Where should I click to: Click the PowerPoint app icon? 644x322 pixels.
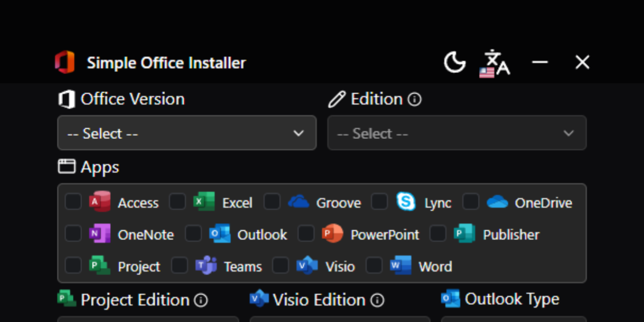click(333, 233)
